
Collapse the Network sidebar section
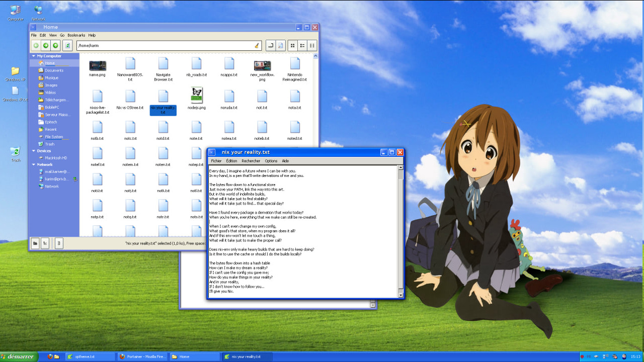click(x=33, y=164)
